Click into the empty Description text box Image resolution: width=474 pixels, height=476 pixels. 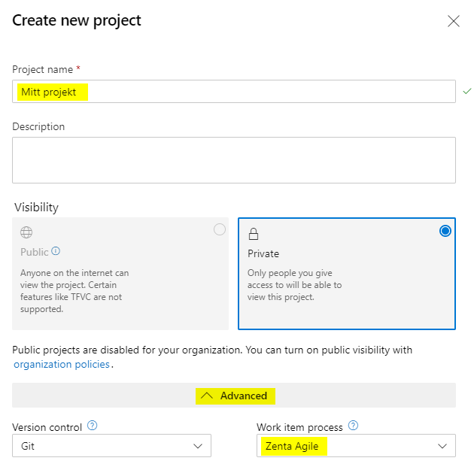(x=233, y=159)
